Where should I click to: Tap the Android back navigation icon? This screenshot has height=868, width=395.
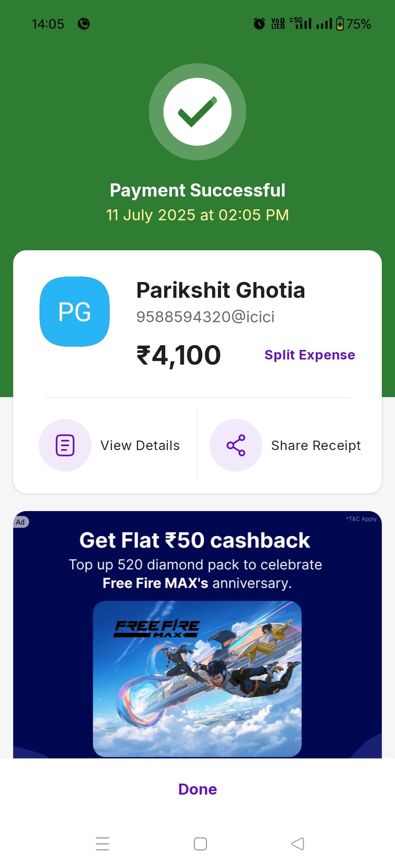tap(298, 844)
